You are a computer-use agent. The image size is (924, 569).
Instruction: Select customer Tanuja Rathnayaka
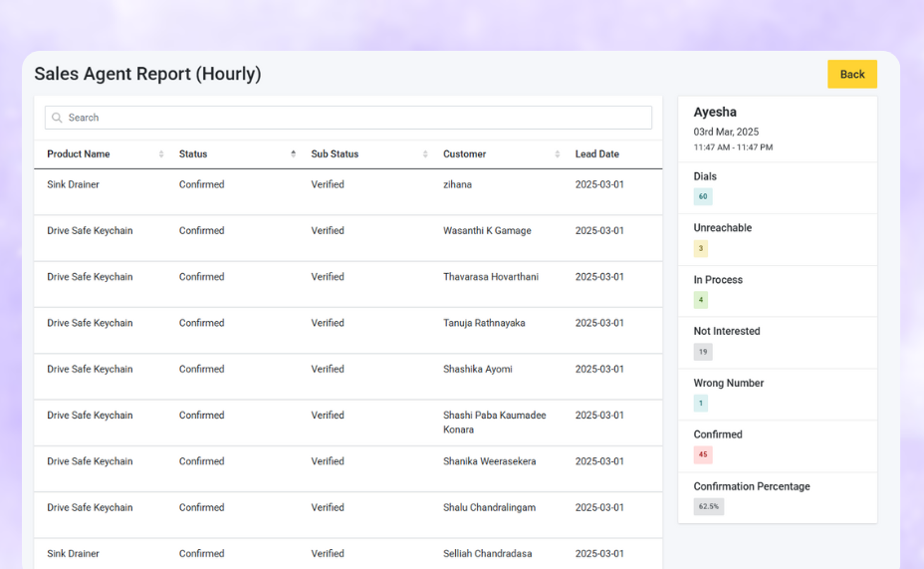pyautogui.click(x=484, y=323)
